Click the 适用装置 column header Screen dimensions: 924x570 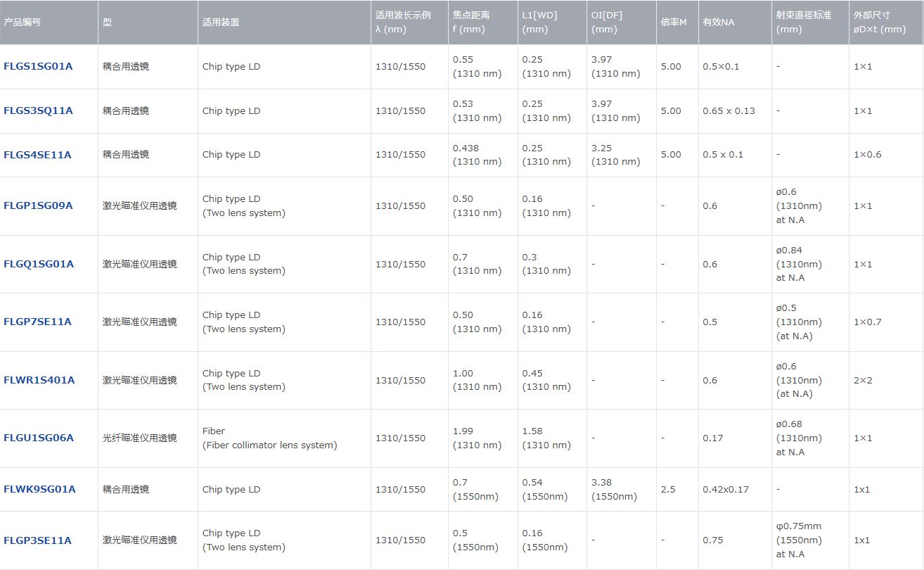click(x=221, y=22)
